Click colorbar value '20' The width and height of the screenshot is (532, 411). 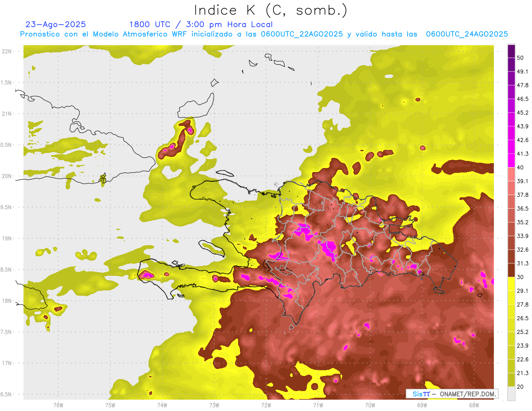pos(520,387)
